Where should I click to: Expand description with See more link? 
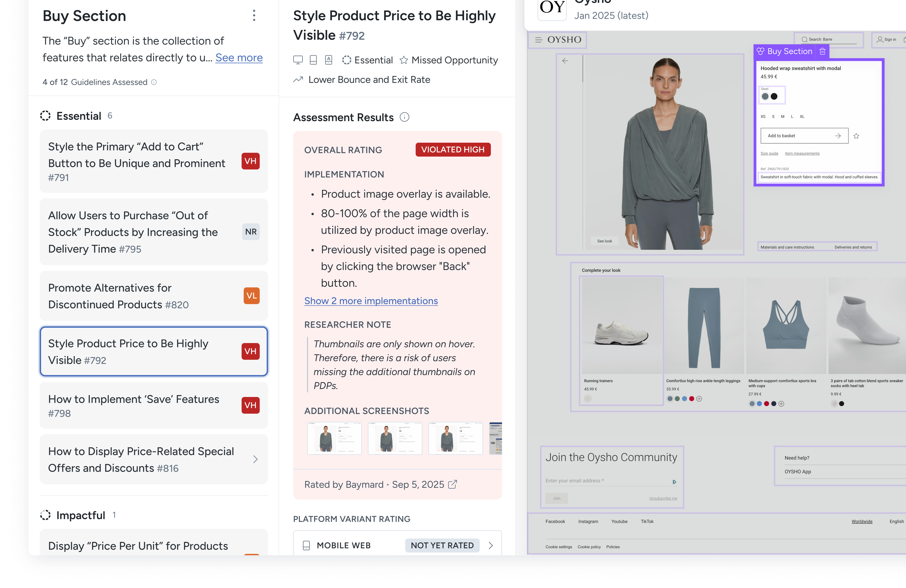[x=239, y=58]
